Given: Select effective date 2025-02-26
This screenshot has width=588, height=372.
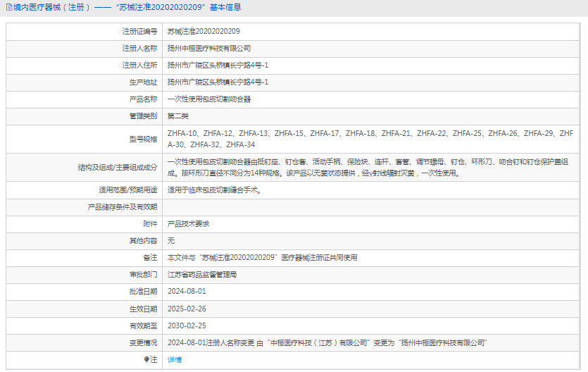Looking at the screenshot, I should click(x=187, y=309).
